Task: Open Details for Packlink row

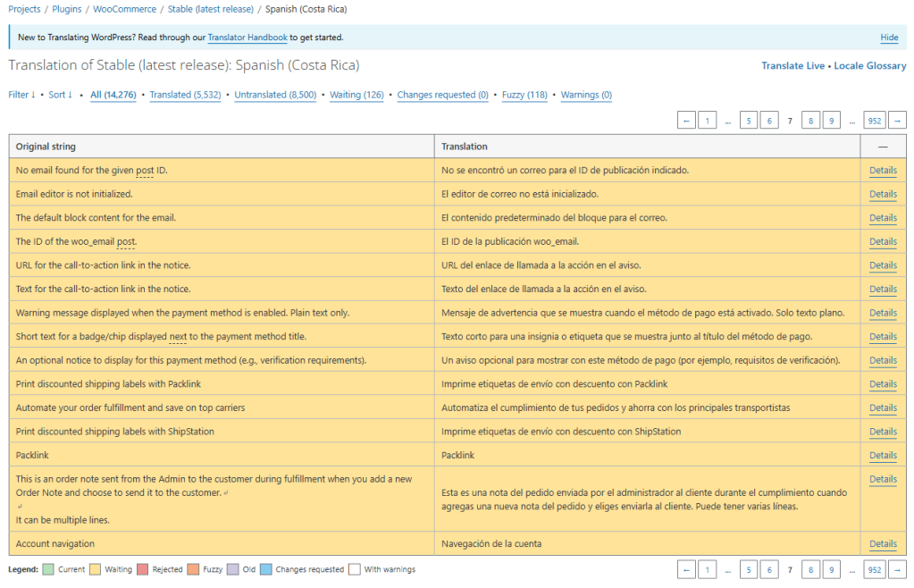Action: coord(883,456)
